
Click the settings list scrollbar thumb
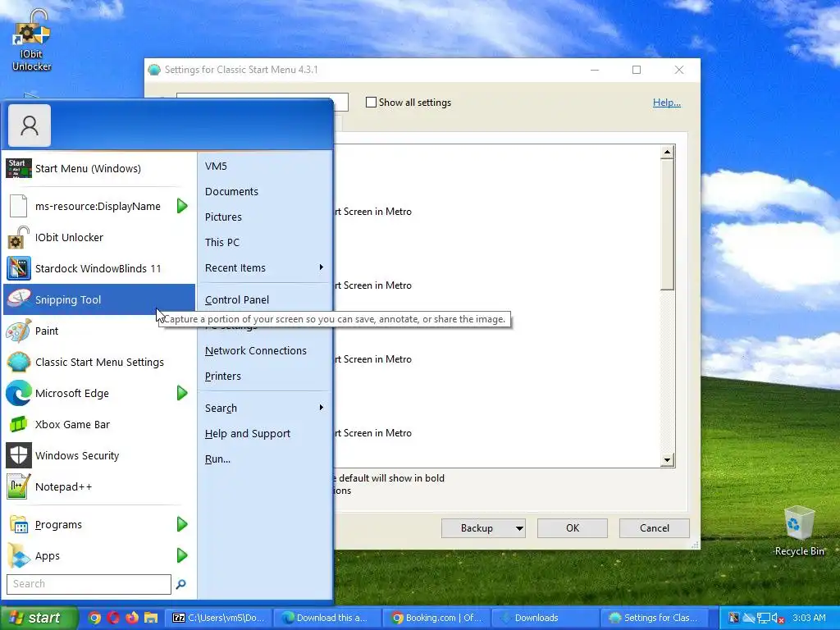click(x=666, y=225)
